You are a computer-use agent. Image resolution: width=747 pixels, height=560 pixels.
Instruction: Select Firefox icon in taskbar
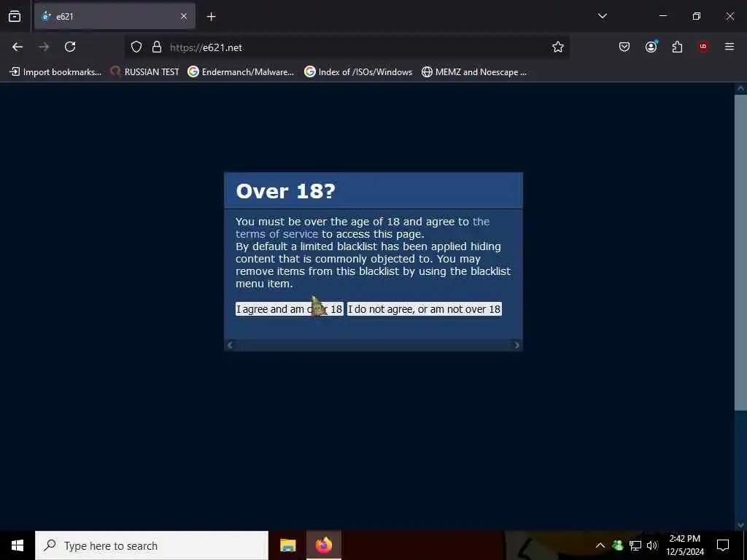pos(323,545)
